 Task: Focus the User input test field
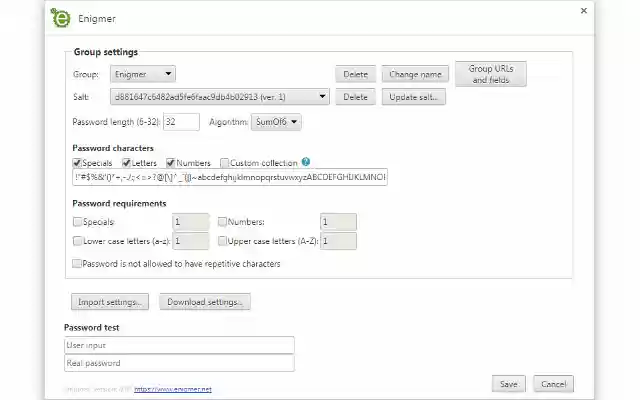(179, 345)
